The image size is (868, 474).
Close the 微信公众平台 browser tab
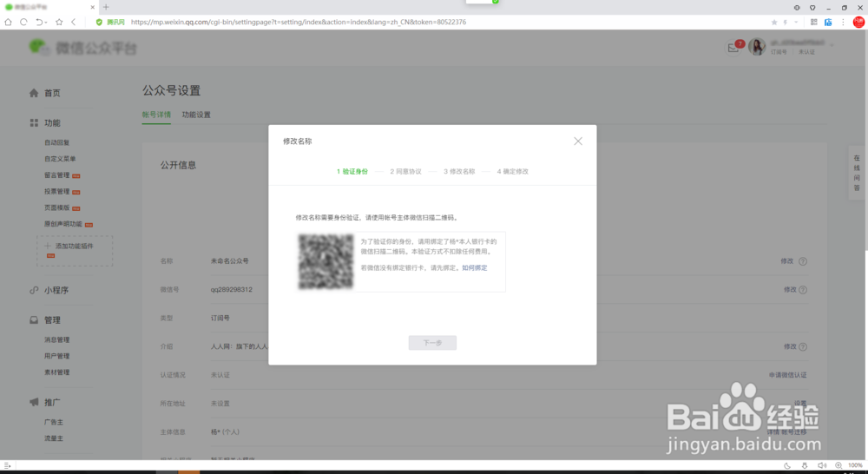(x=93, y=7)
